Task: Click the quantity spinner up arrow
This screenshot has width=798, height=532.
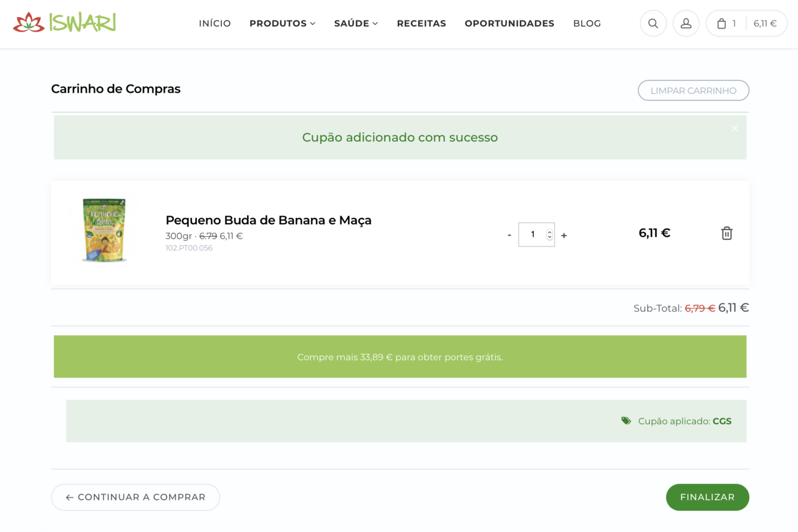Action: (x=549, y=231)
